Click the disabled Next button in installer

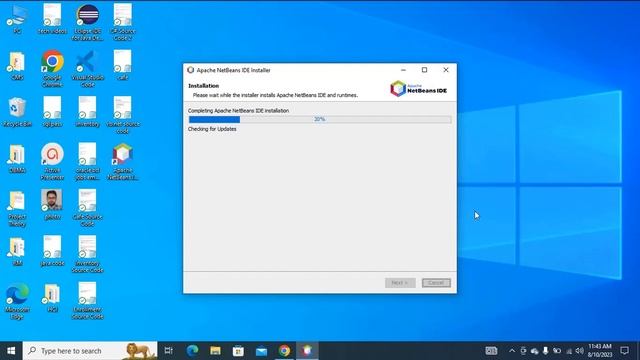[x=400, y=283]
